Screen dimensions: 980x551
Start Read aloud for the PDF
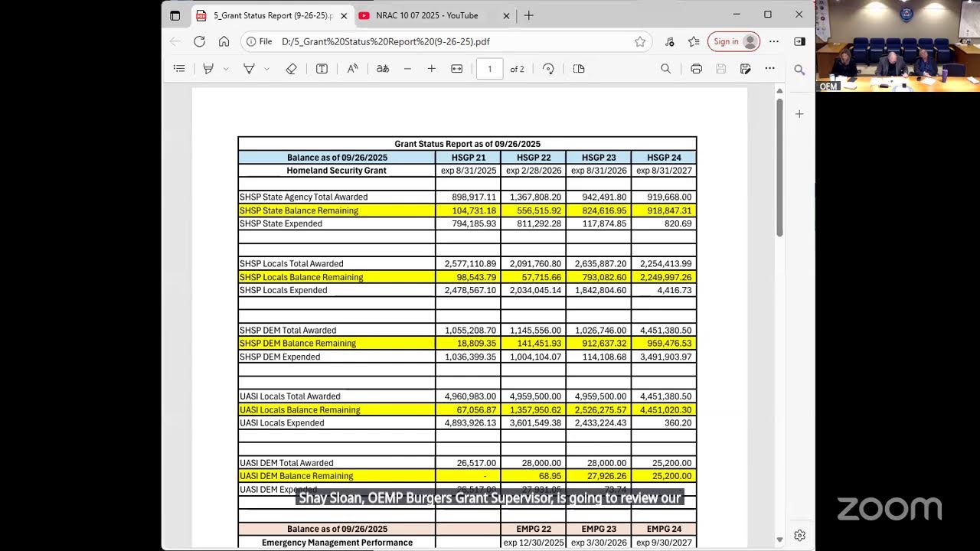(352, 69)
